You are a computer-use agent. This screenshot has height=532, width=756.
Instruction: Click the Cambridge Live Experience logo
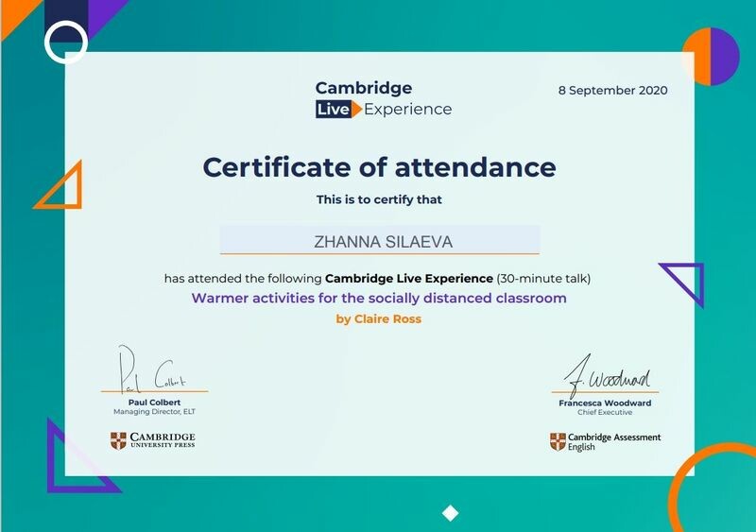(x=383, y=99)
